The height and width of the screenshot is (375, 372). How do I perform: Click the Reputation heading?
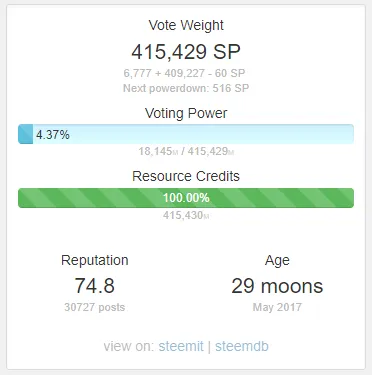(x=95, y=260)
